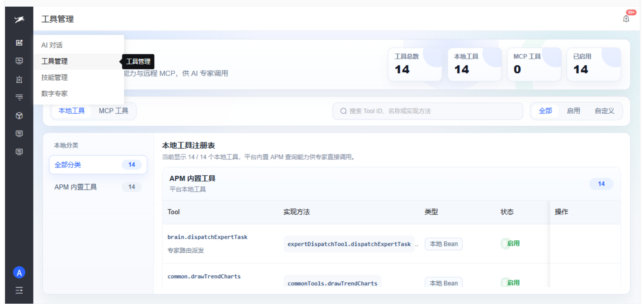Open the cube icon in sidebar
This screenshot has height=304, width=644.
click(19, 116)
